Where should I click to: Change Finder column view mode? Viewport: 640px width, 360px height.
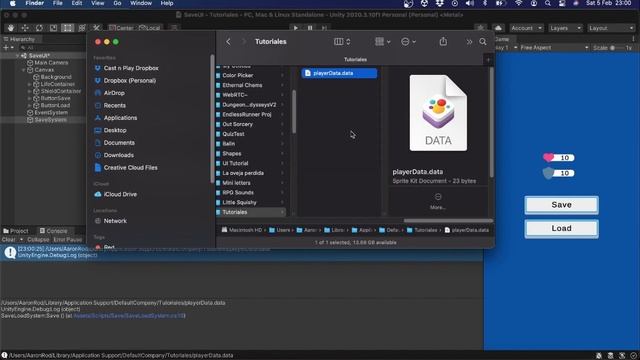(x=342, y=42)
